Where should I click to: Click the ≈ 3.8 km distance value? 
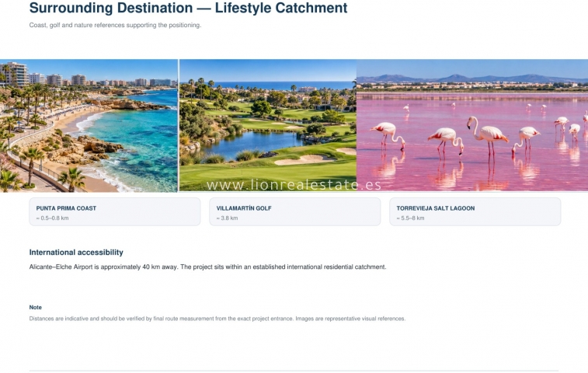click(x=227, y=218)
